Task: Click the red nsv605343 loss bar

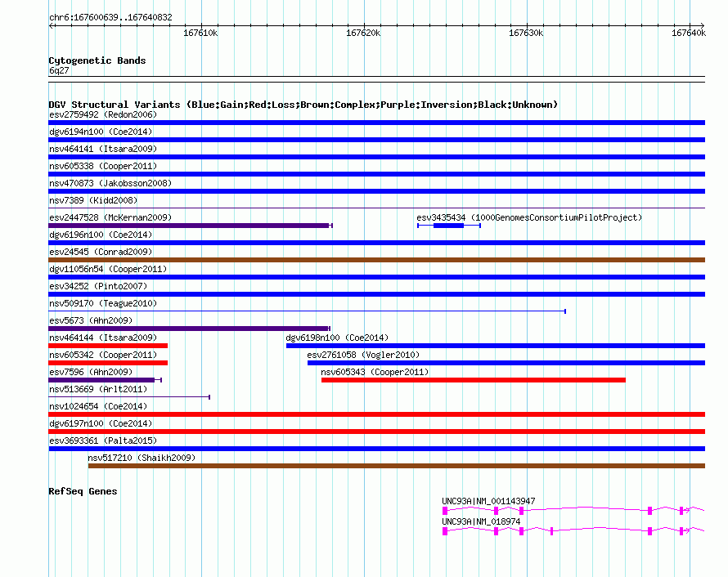Action: coord(474,380)
